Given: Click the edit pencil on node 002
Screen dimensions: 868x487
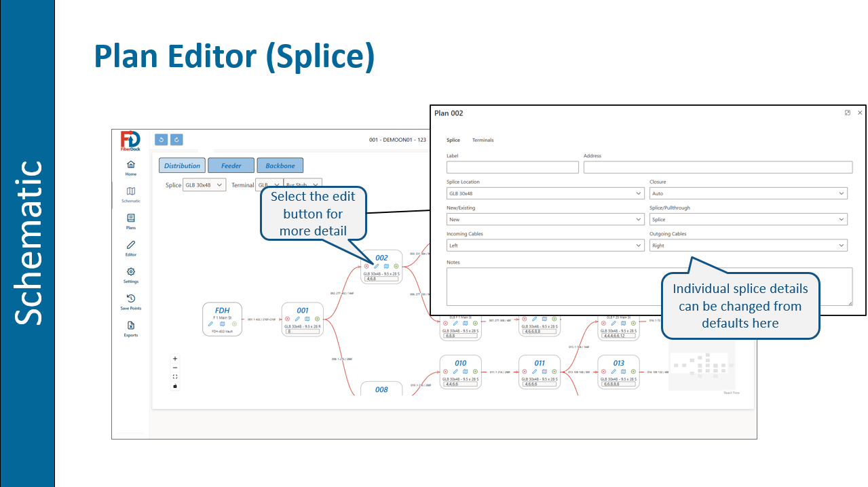Looking at the screenshot, I should click(377, 266).
